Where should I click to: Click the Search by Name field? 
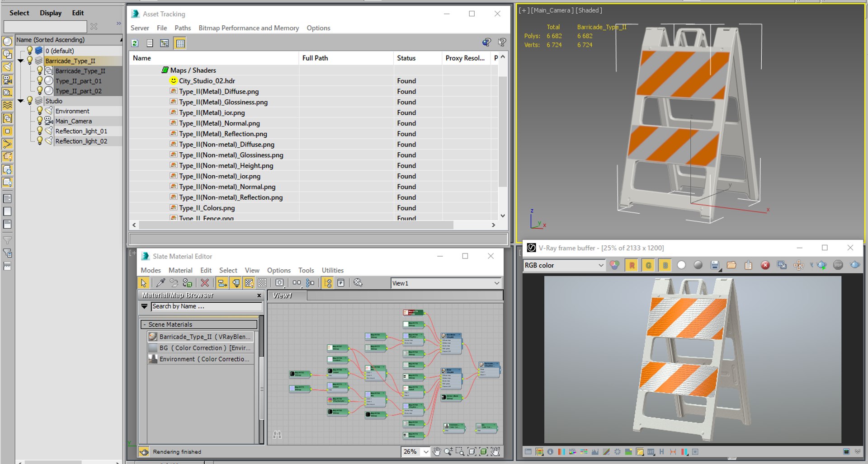[207, 306]
